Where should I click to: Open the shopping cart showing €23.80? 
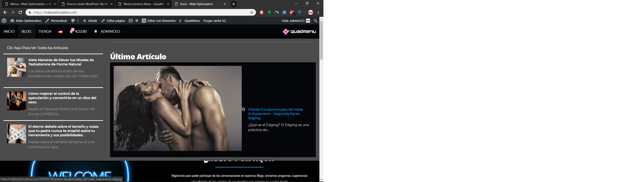pyautogui.click(x=78, y=31)
